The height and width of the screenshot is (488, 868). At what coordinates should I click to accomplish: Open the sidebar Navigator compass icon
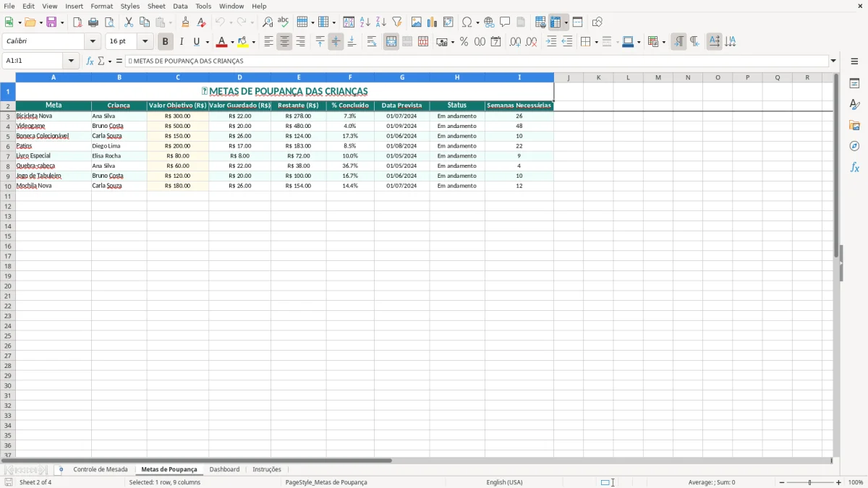[854, 147]
